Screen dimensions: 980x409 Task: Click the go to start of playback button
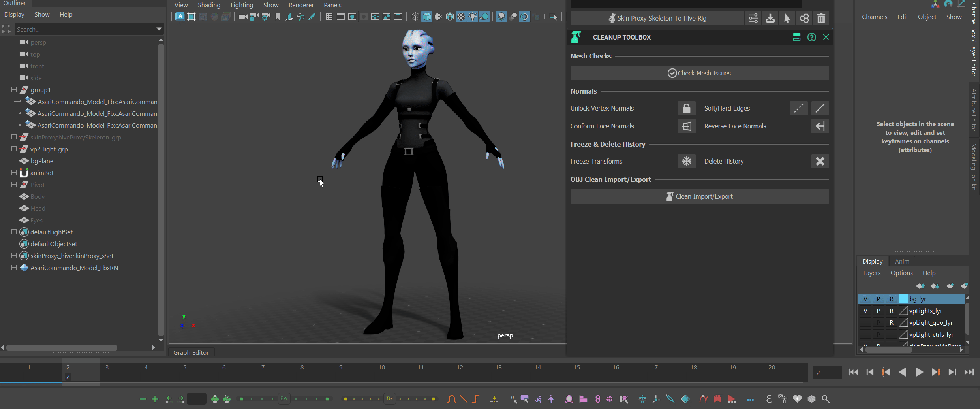[852, 372]
